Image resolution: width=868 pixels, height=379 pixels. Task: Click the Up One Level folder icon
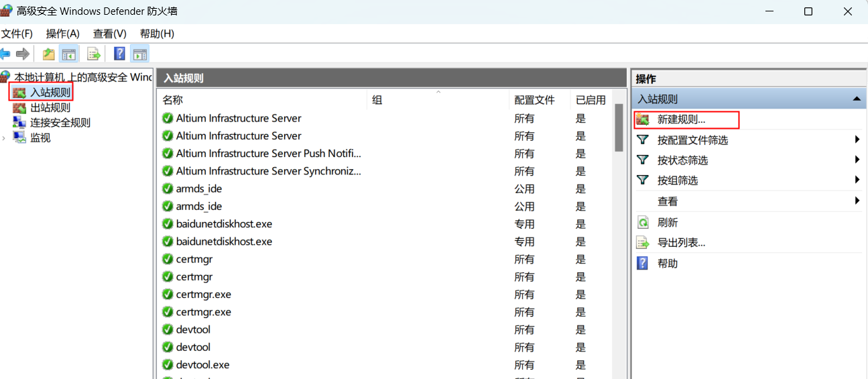[x=48, y=54]
